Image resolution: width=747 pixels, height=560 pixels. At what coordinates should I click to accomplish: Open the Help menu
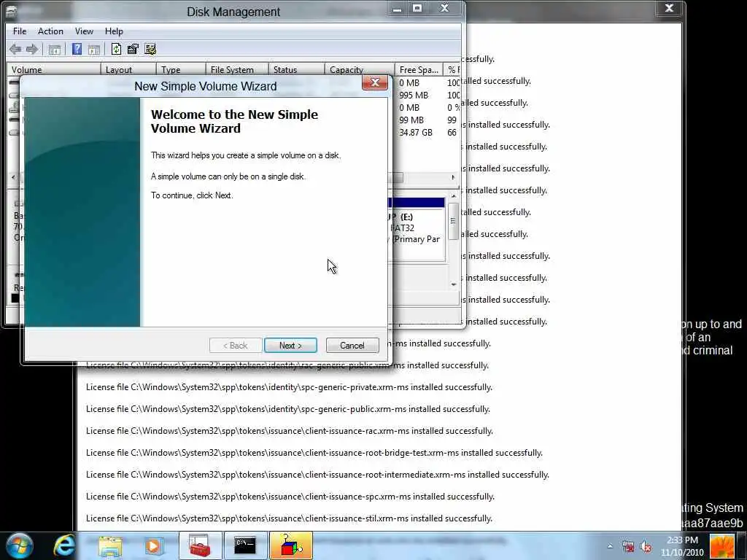point(114,31)
